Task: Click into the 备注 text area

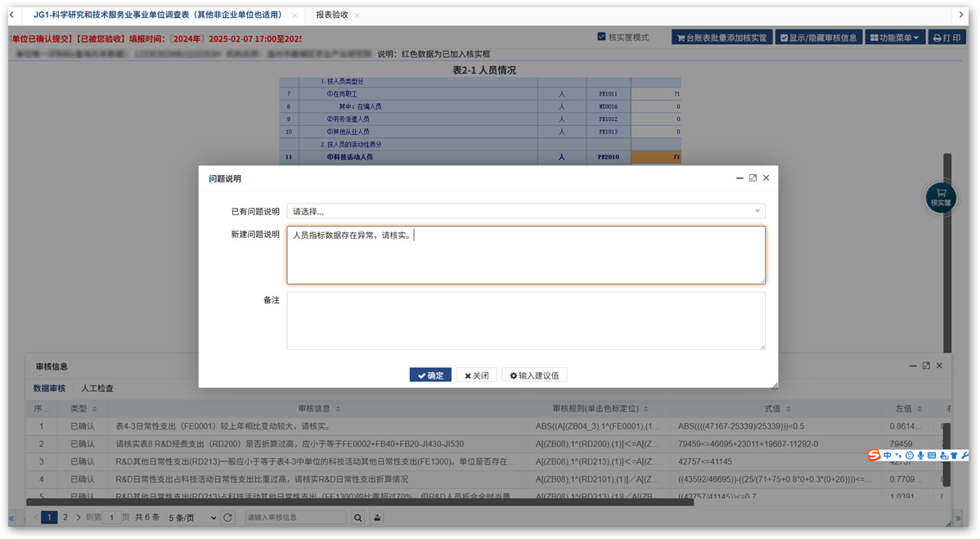Action: [525, 321]
